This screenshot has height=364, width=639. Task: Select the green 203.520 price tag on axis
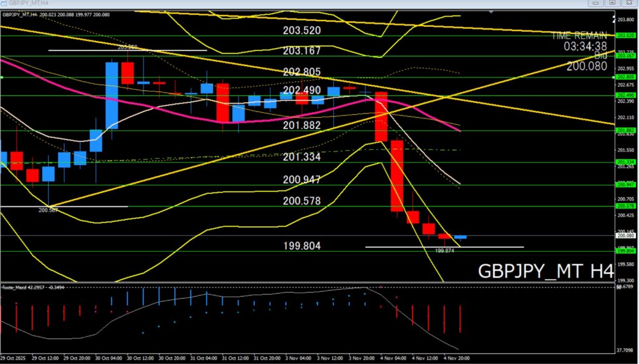coord(625,36)
